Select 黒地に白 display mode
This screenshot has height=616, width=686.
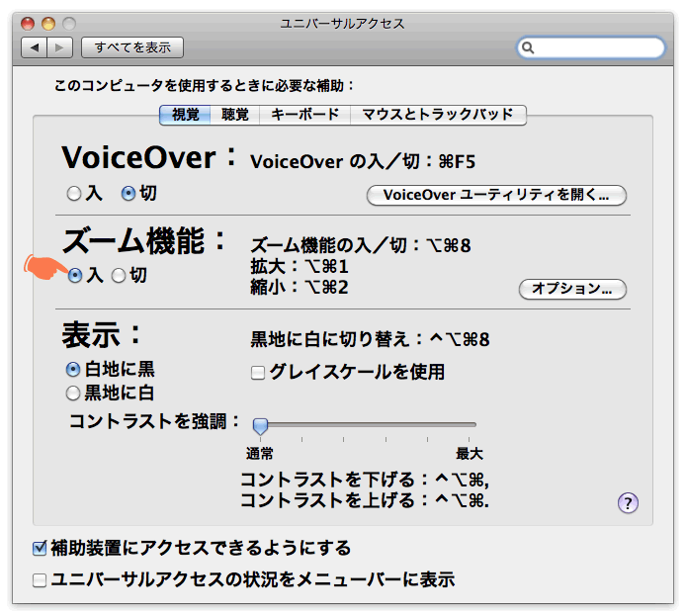72,393
